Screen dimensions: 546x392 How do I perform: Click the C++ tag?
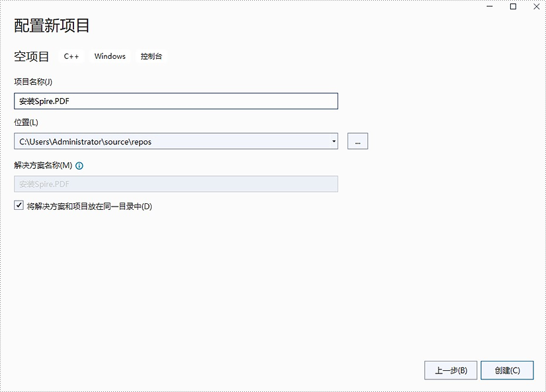tap(71, 56)
